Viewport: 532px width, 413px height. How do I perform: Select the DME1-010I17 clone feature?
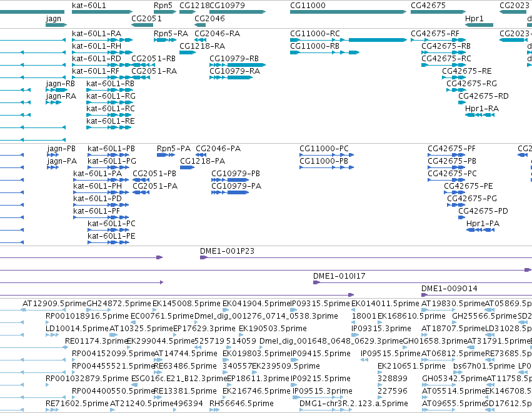tap(423, 282)
